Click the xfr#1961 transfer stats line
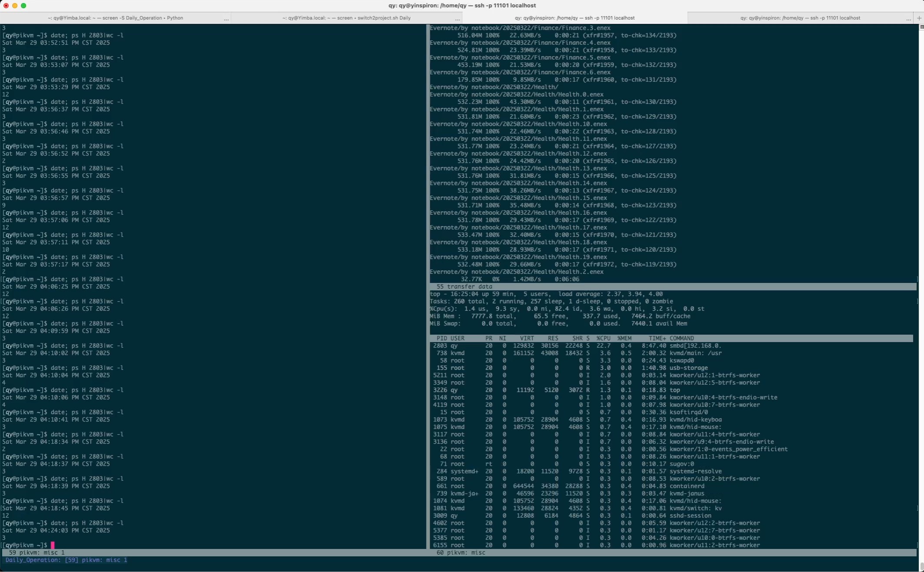This screenshot has width=924, height=572. coord(567,102)
